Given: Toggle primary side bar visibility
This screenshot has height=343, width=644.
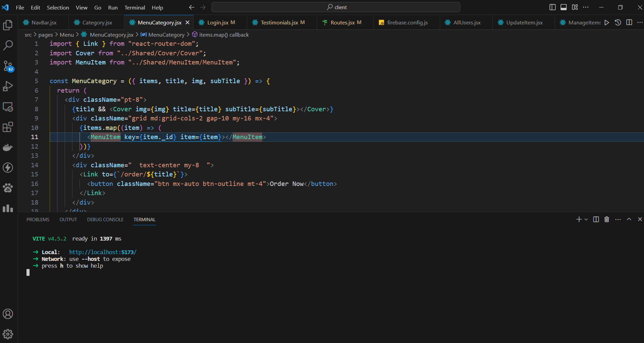Looking at the screenshot, I should tap(553, 7).
